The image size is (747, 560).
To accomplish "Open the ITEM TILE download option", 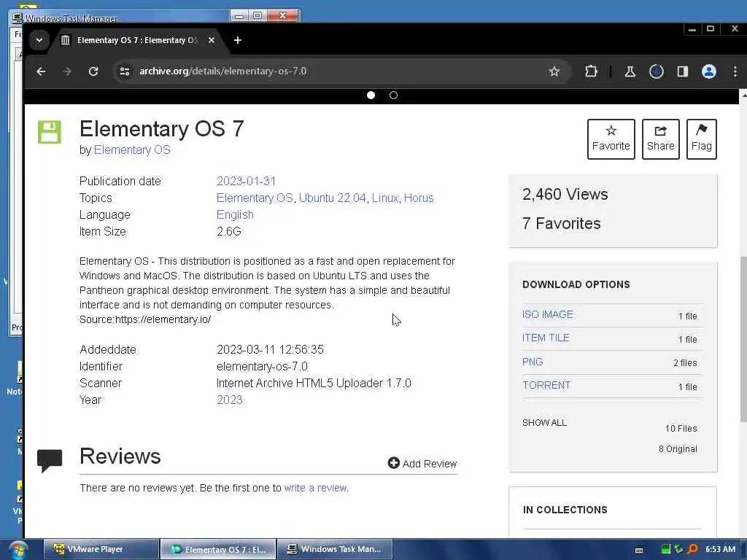I will coord(546,338).
